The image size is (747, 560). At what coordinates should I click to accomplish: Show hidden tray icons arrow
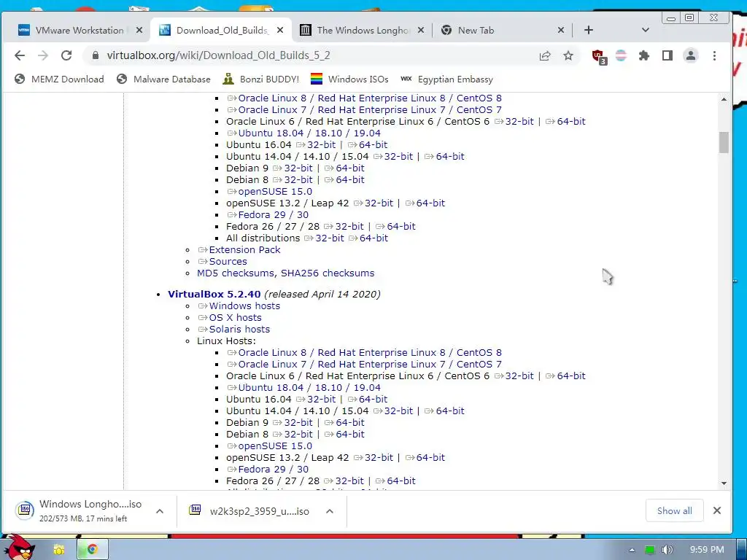point(632,550)
